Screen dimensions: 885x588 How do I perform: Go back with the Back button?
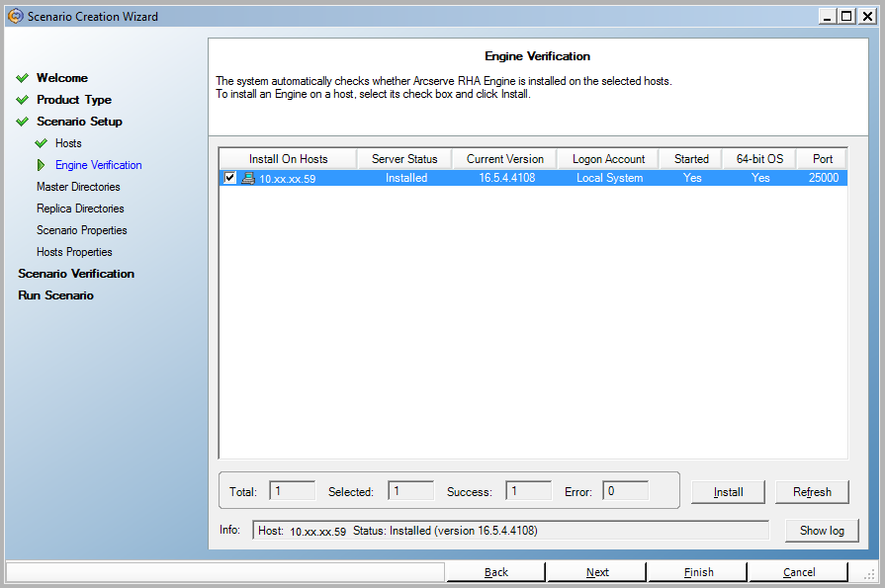coord(496,572)
